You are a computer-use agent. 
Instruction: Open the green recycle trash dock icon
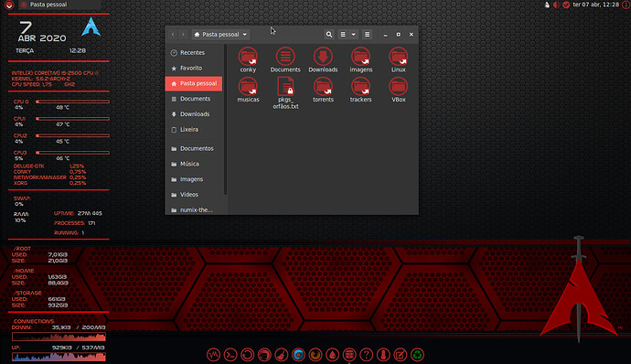pos(417,355)
